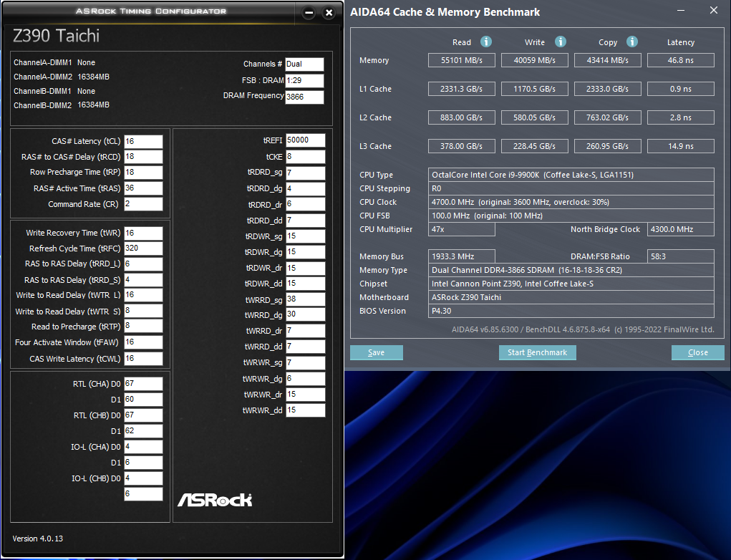Close AIDA64 window with the X icon
Image resolution: width=731 pixels, height=560 pixels.
pyautogui.click(x=713, y=10)
